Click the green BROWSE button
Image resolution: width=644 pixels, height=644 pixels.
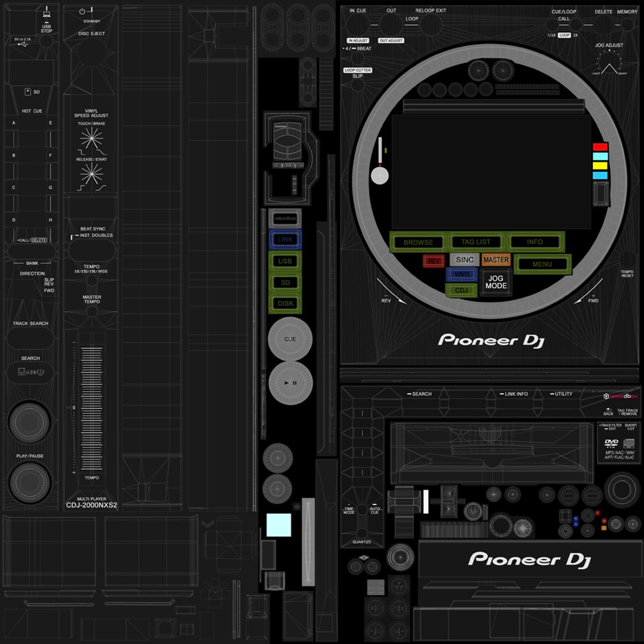[x=418, y=242]
